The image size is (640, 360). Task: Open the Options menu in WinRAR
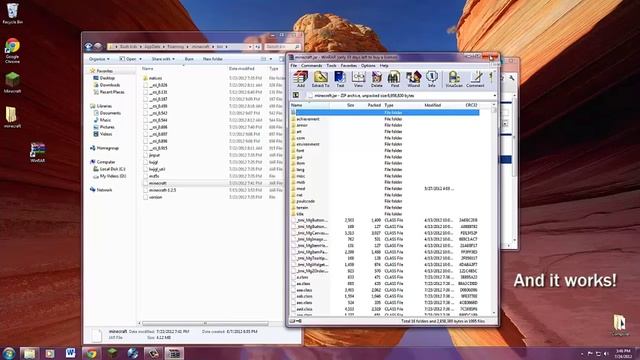pos(368,66)
